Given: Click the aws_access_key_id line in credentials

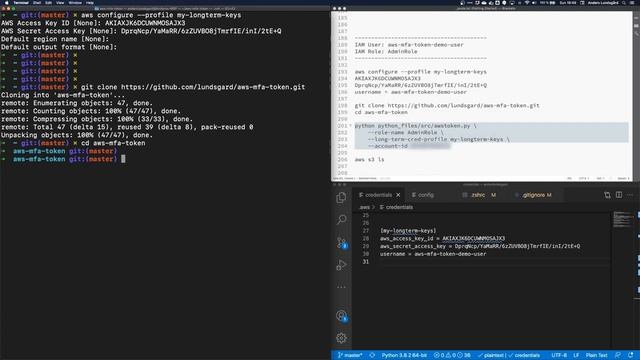Looking at the screenshot, I should click(x=442, y=238).
